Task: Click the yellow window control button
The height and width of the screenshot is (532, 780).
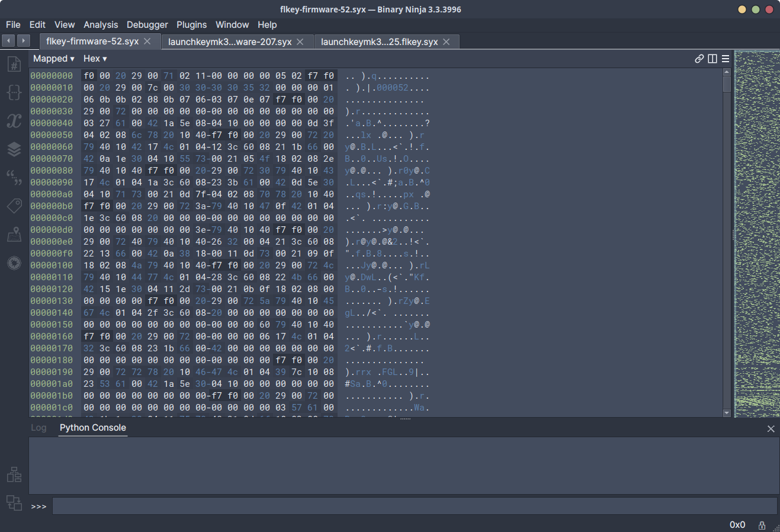Action: [742, 9]
